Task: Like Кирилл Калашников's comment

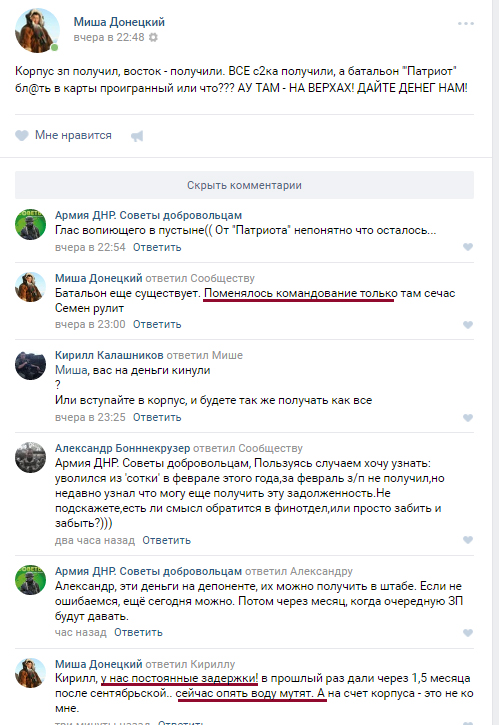Action: coord(468,418)
